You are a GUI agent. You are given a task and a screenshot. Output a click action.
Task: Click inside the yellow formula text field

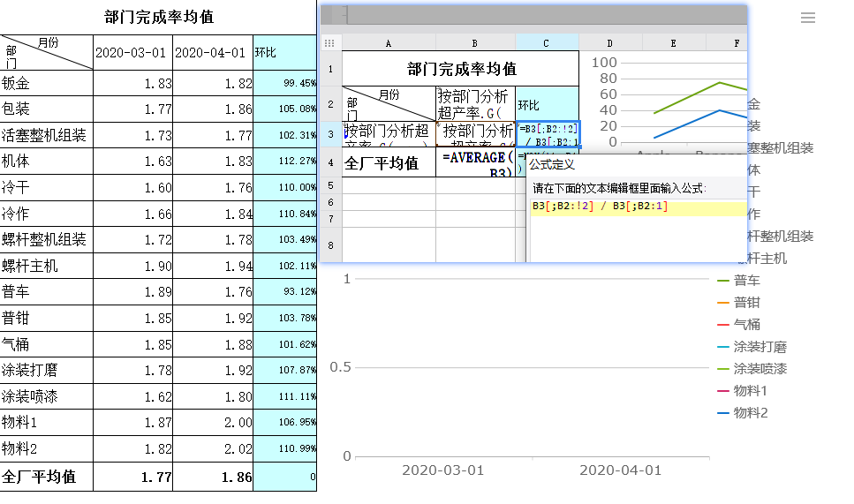tap(636, 207)
